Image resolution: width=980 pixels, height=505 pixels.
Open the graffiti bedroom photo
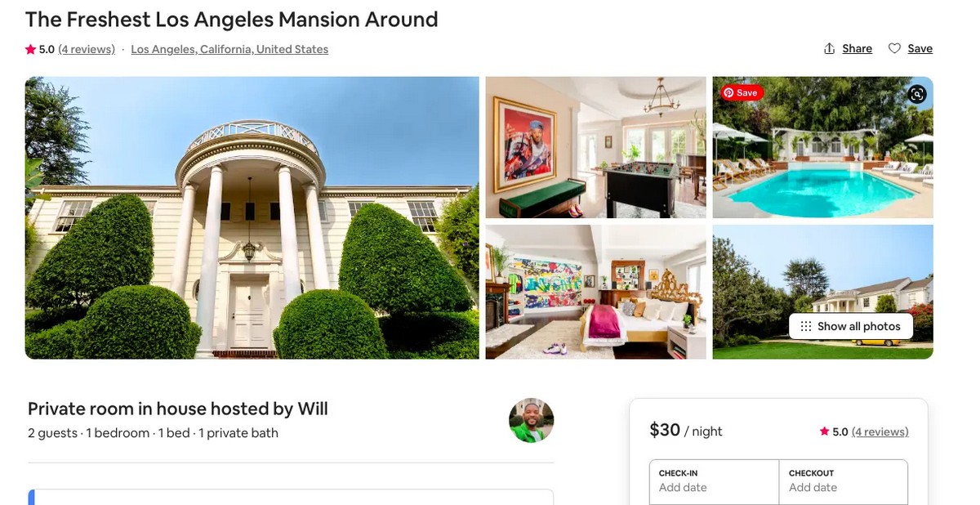(x=595, y=292)
